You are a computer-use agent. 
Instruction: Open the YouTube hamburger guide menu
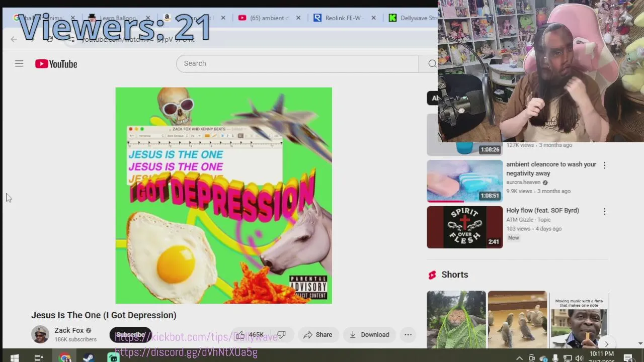click(19, 64)
